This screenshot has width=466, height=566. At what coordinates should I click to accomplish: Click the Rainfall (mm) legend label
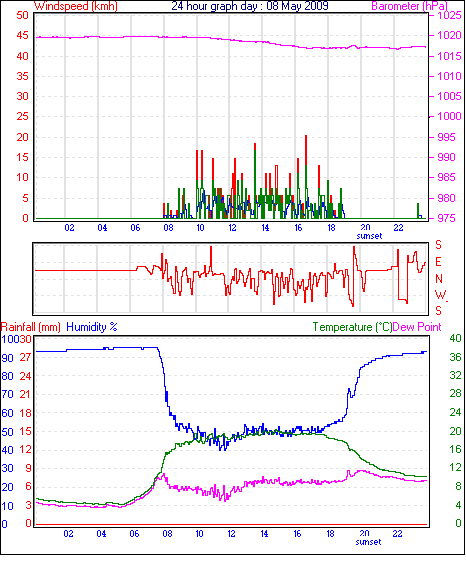(31, 327)
